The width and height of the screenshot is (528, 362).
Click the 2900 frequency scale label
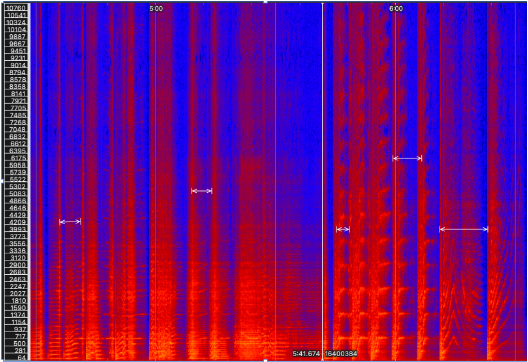point(16,265)
